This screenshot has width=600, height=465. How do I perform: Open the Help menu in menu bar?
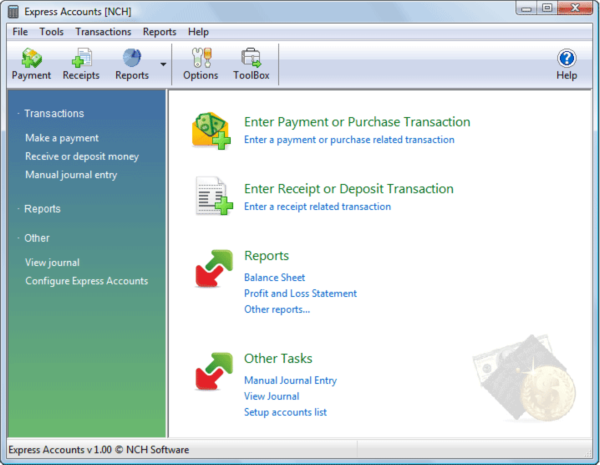[198, 32]
